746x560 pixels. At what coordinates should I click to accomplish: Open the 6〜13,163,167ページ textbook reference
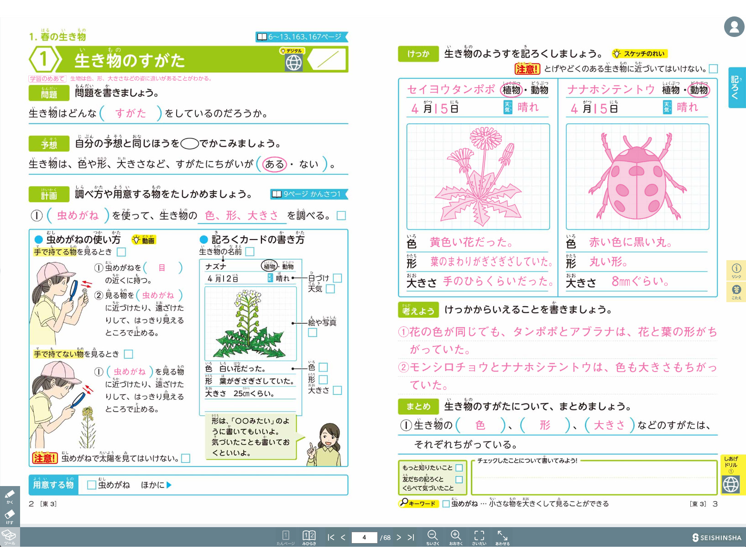point(301,37)
